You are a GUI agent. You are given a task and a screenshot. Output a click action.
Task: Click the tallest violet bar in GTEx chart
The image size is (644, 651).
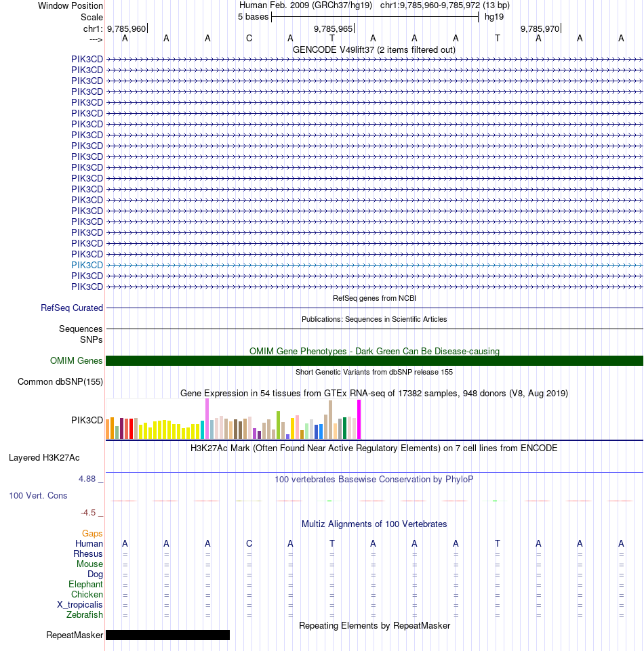(x=207, y=419)
